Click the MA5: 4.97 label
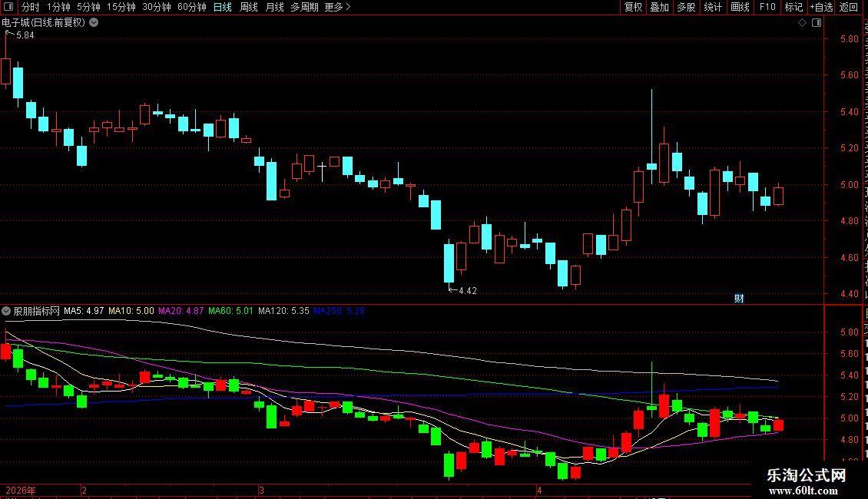Screen dimensions: 868x499 (x=84, y=311)
